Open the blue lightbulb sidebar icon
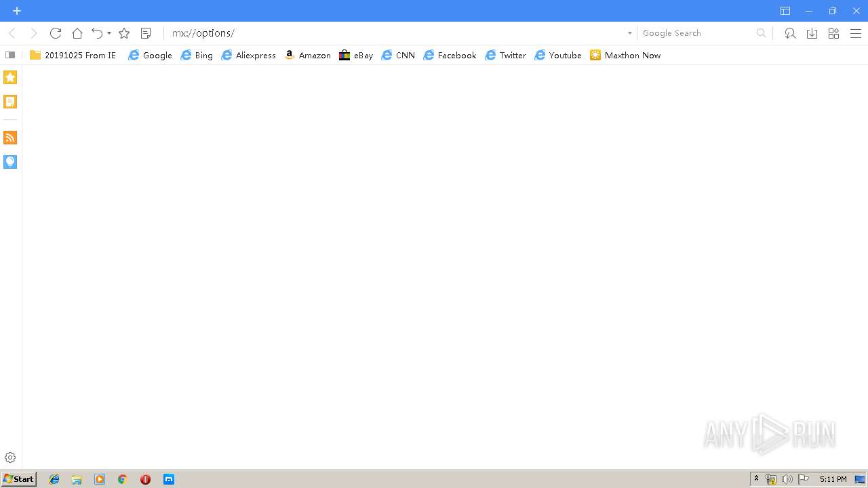This screenshot has width=868, height=488. 10,162
